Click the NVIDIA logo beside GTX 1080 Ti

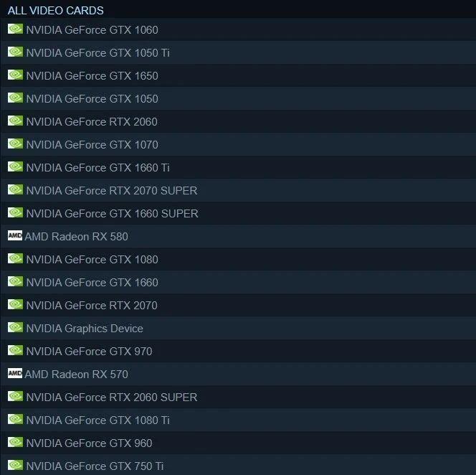[15, 419]
